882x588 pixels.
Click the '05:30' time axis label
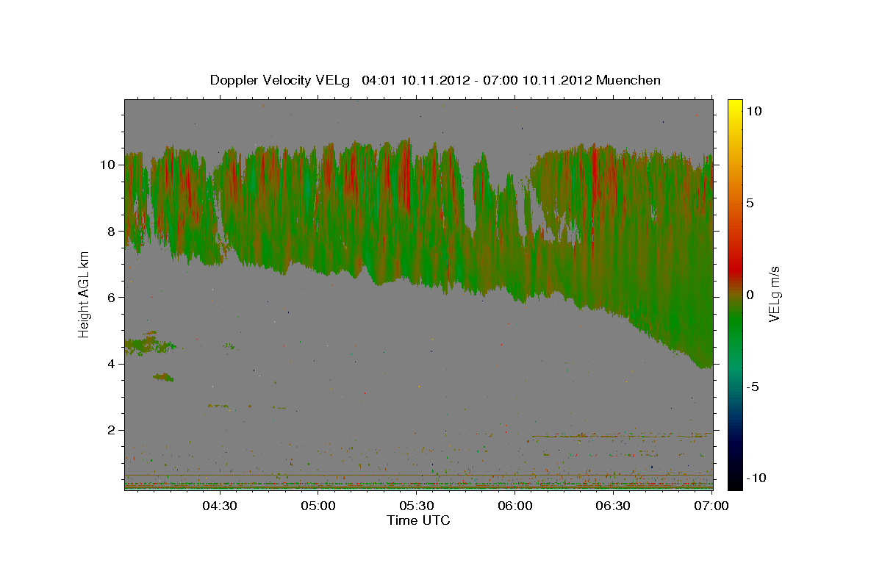[416, 506]
